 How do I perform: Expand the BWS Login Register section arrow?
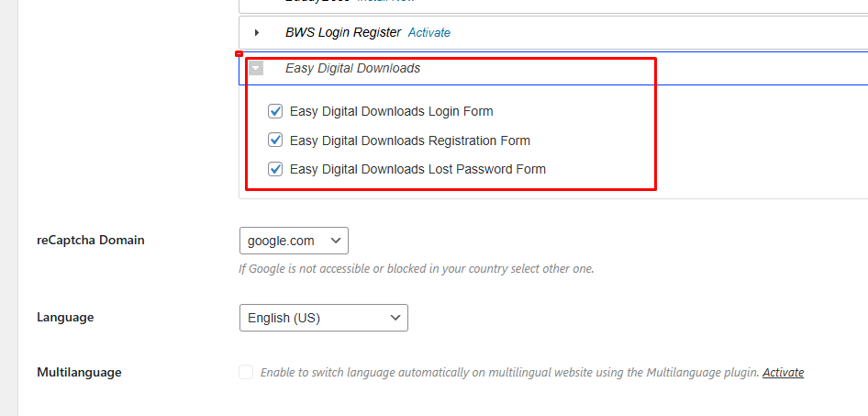pyautogui.click(x=256, y=33)
